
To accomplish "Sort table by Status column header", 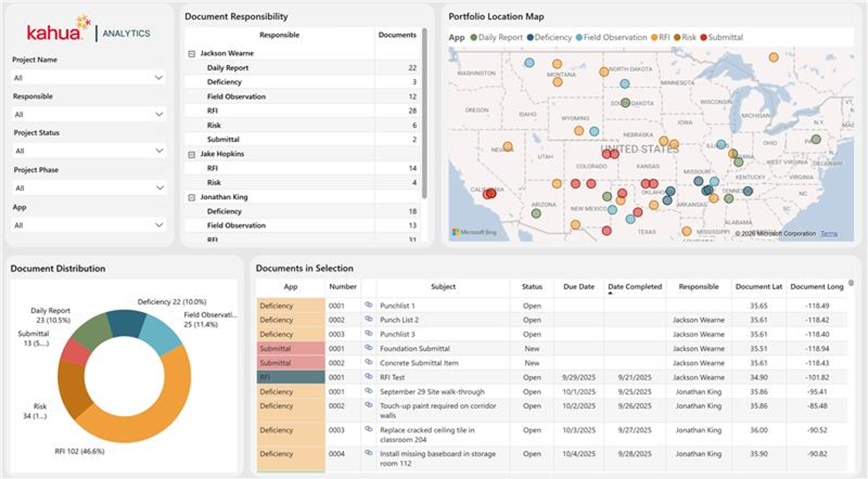I will click(x=532, y=286).
